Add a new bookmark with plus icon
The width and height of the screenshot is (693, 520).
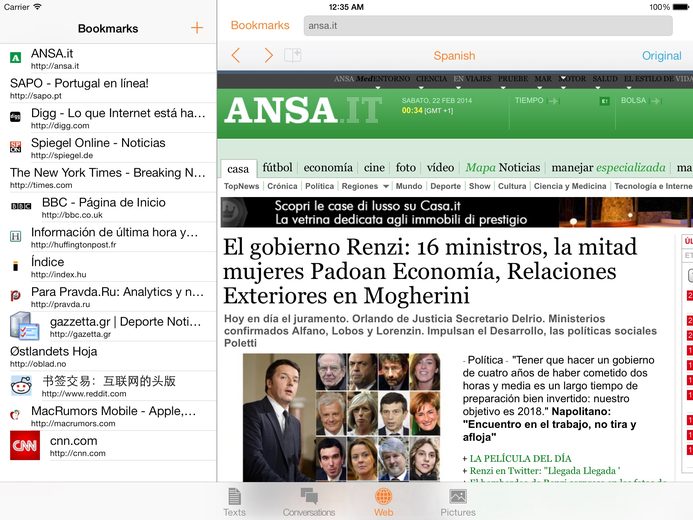(x=197, y=28)
